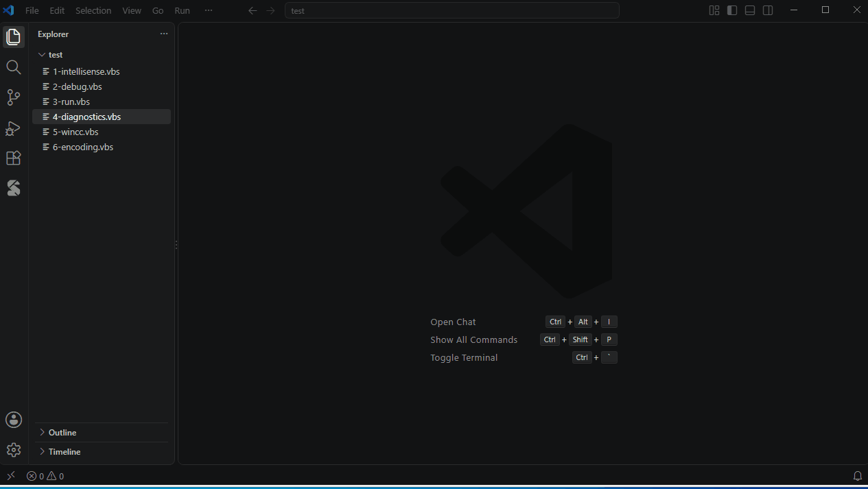Screen dimensions: 868x489
Task: Open the Extensions view icon
Action: click(x=14, y=158)
